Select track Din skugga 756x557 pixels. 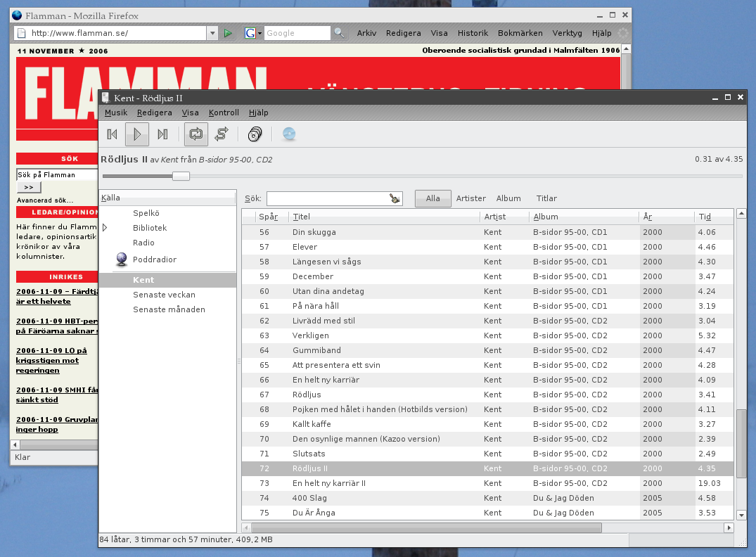[487, 232]
